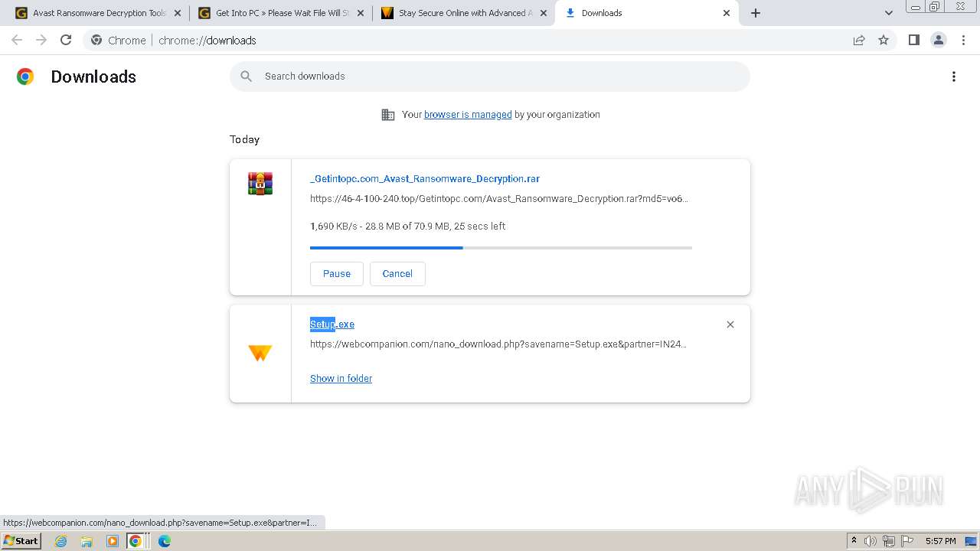This screenshot has height=551, width=980.
Task: Open Microsoft Edge from the taskbar
Action: [165, 541]
